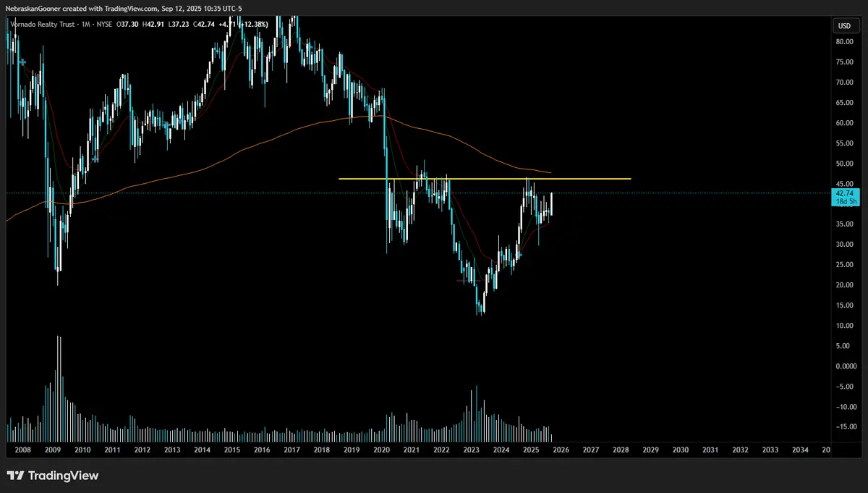Viewport: 868px width, 493px height.
Task: Click the -5.00 price axis label
Action: click(x=844, y=387)
